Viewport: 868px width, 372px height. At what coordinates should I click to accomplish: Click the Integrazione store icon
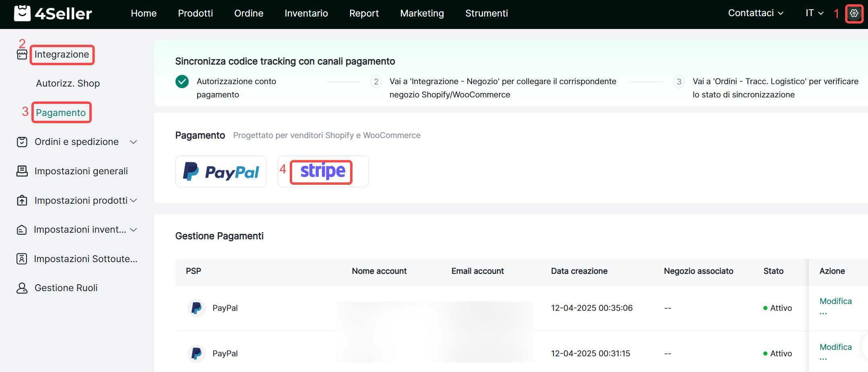pos(22,55)
